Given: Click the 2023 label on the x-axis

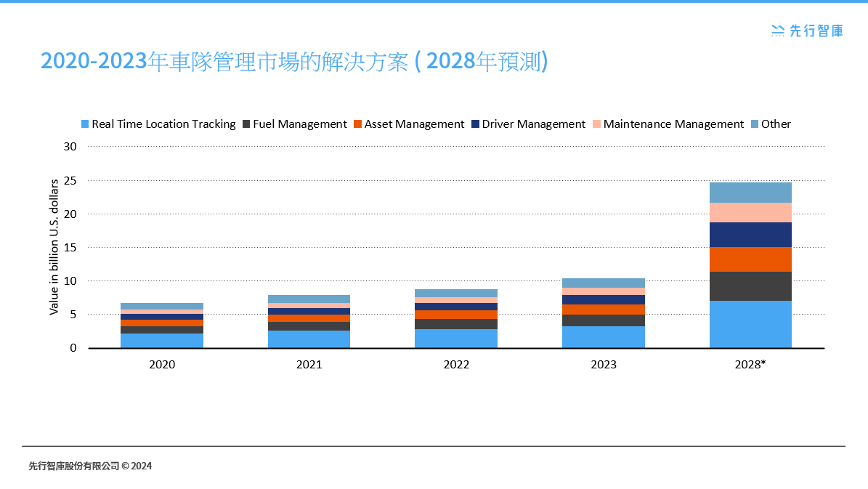Looking at the screenshot, I should (603, 365).
